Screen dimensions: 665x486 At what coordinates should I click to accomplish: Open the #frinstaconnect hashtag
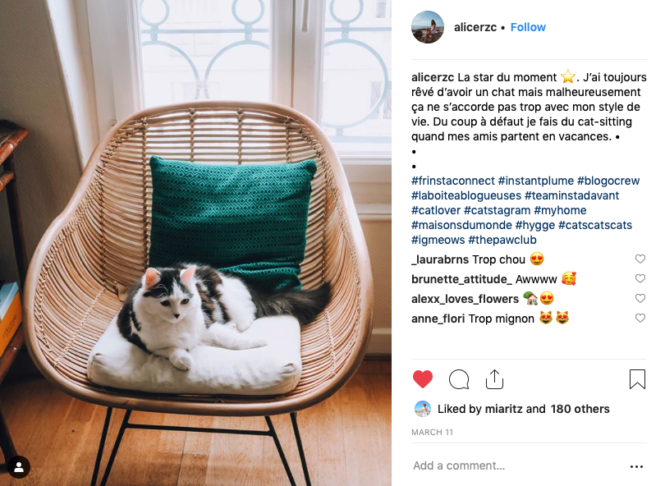453,181
